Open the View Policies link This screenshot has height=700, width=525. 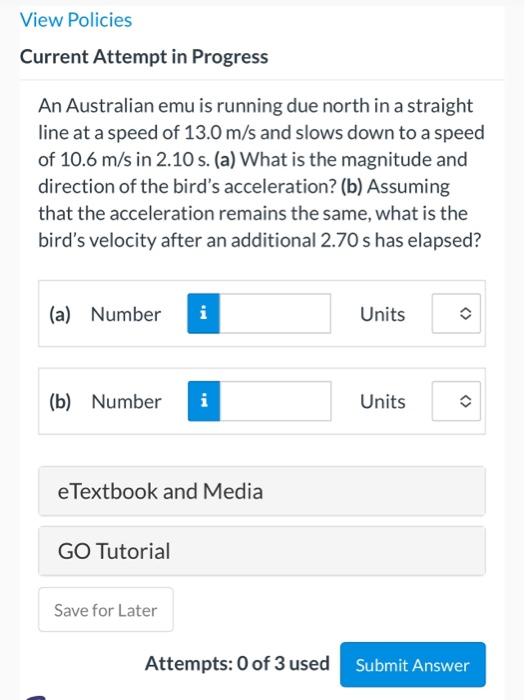(76, 20)
